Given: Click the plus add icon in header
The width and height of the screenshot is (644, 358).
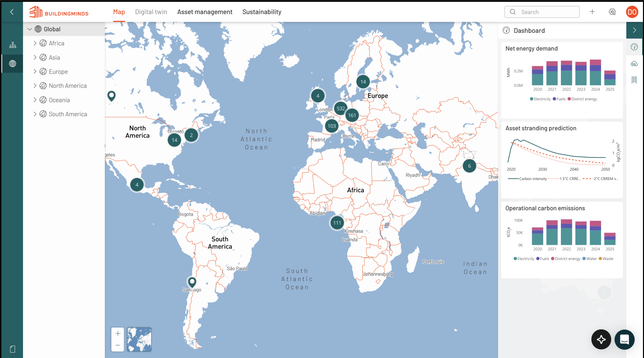Looking at the screenshot, I should coord(592,12).
